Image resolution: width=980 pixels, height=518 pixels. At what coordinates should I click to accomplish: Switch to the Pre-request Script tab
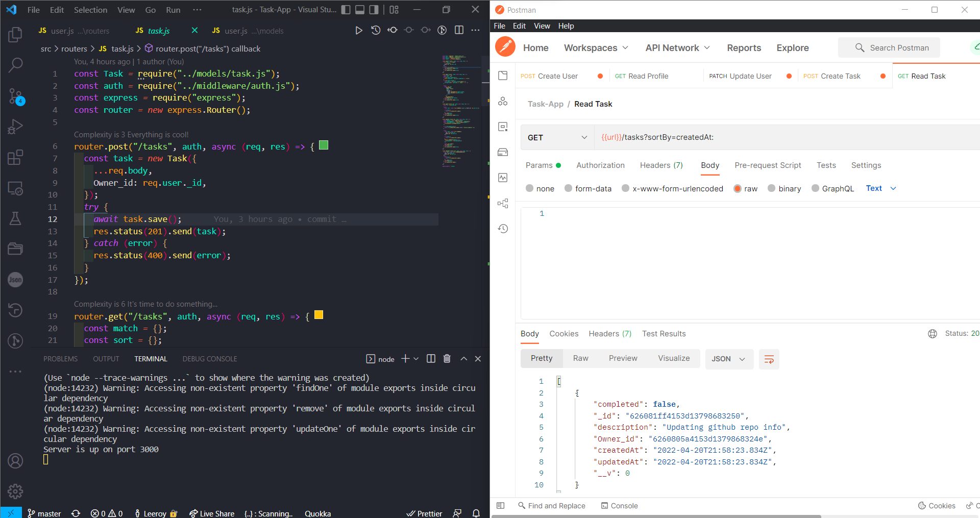point(768,165)
